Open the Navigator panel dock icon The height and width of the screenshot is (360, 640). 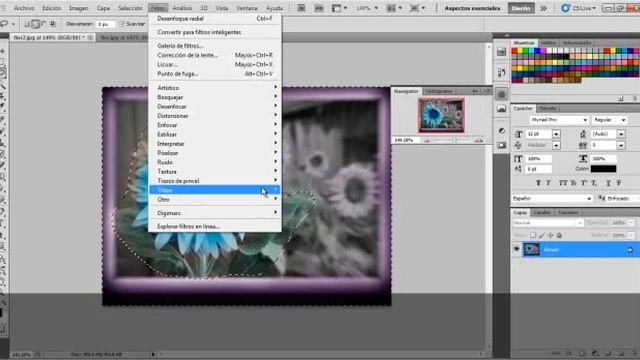[502, 94]
